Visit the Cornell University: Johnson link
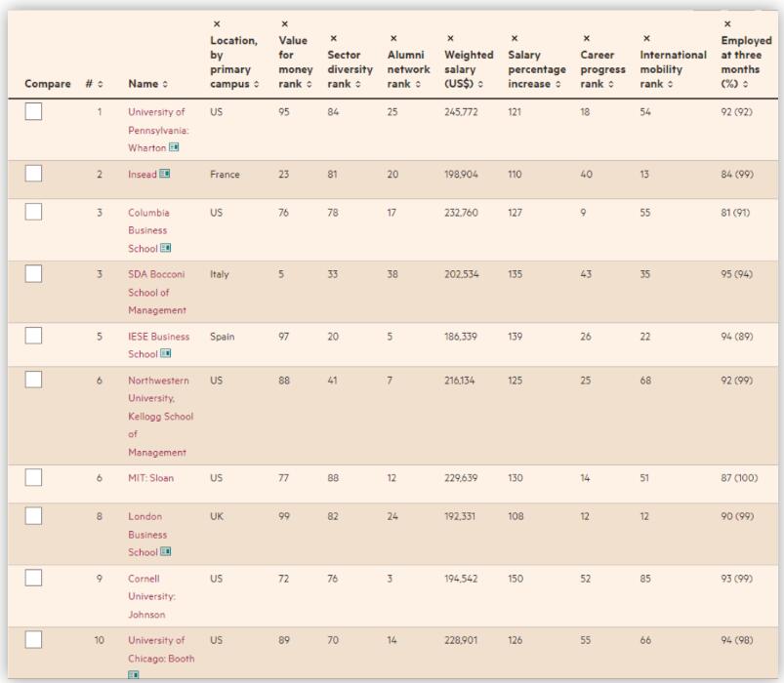 coord(151,596)
